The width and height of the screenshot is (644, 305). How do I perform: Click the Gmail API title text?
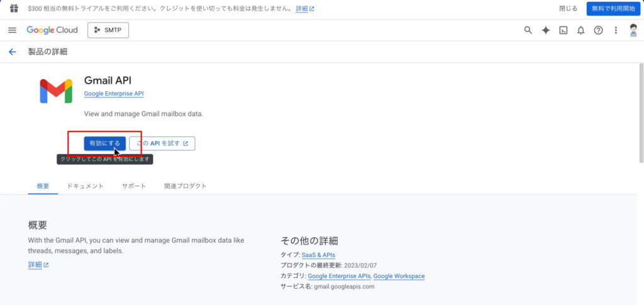tap(108, 80)
